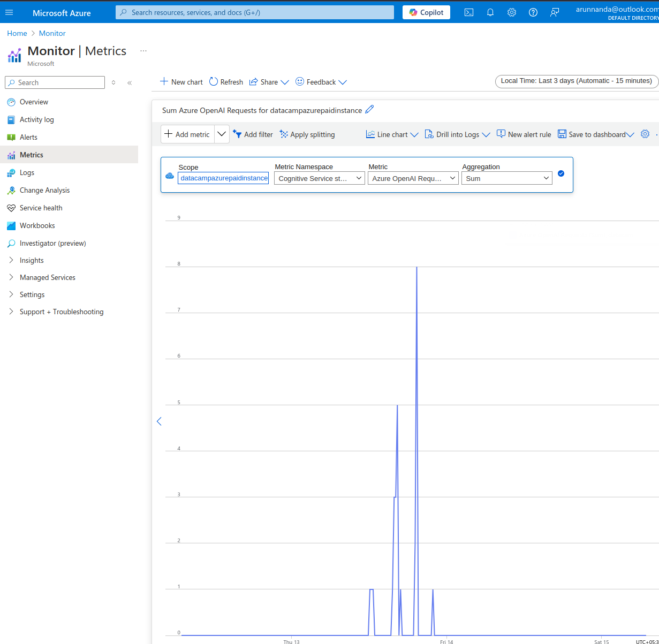Click the Home breadcrumb link
659x644 pixels.
[17, 33]
